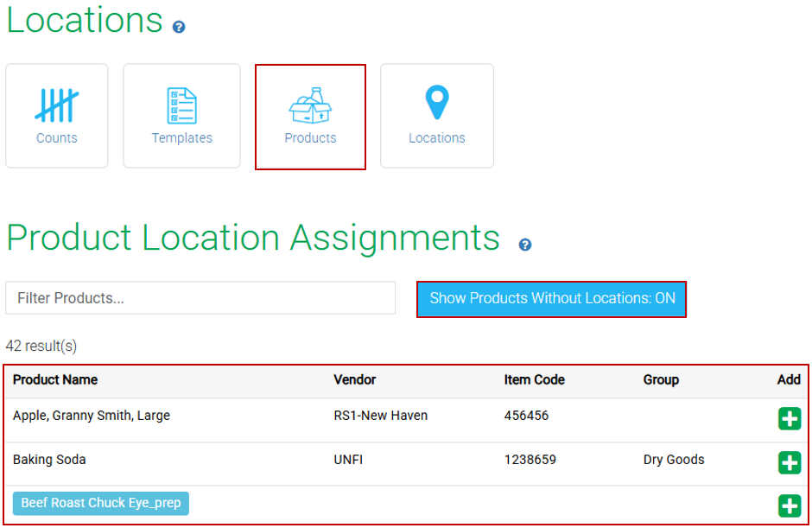Image resolution: width=812 pixels, height=528 pixels.
Task: Focus the Filter Products input field
Action: 200,298
